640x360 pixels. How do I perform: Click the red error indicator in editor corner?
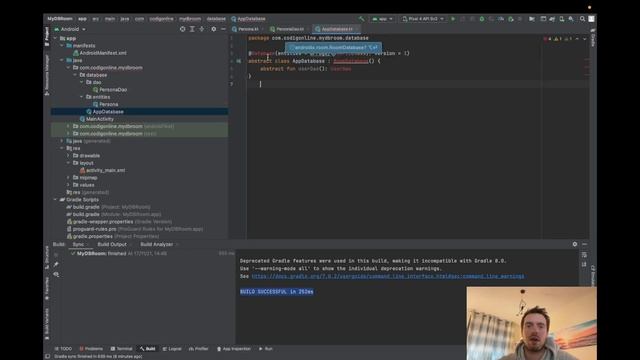[x=547, y=39]
